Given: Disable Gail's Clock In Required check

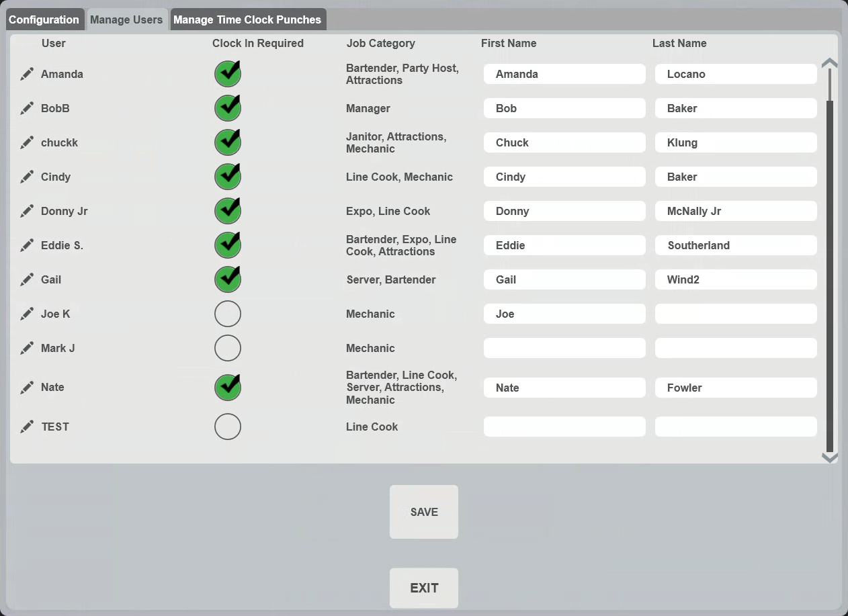Looking at the screenshot, I should pyautogui.click(x=228, y=279).
